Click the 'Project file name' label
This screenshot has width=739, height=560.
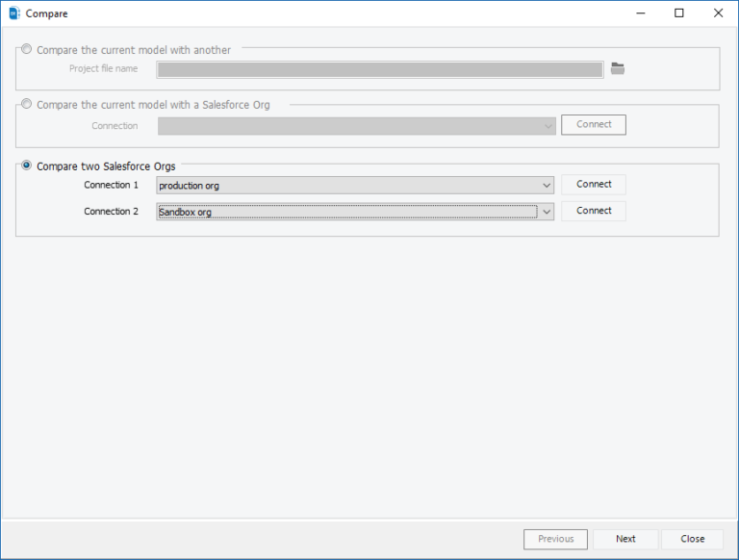coord(103,69)
